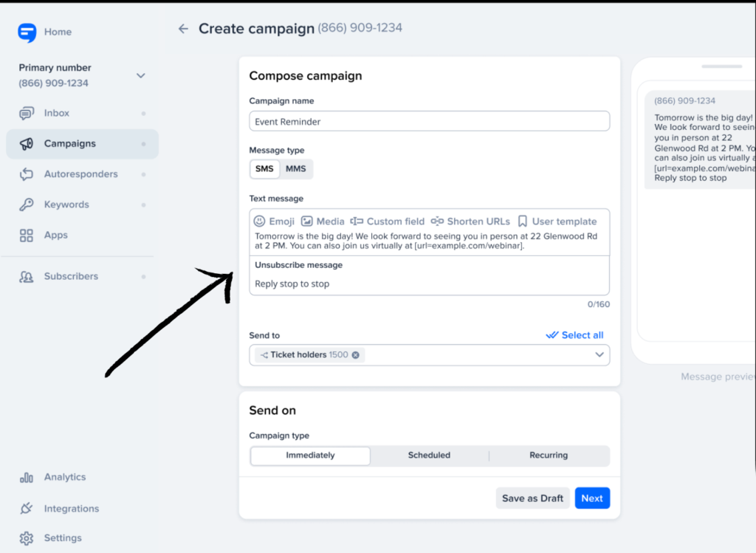Click the Ticket holders list chip
The width and height of the screenshot is (756, 553).
click(309, 355)
